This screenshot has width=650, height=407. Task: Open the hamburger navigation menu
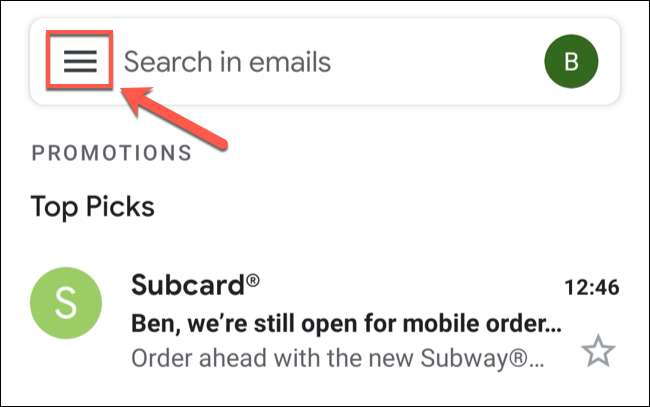coord(81,61)
